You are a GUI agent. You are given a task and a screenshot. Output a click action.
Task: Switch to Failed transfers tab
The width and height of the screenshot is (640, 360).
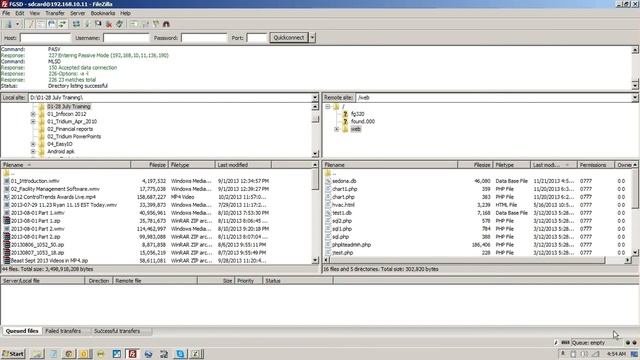[63, 331]
